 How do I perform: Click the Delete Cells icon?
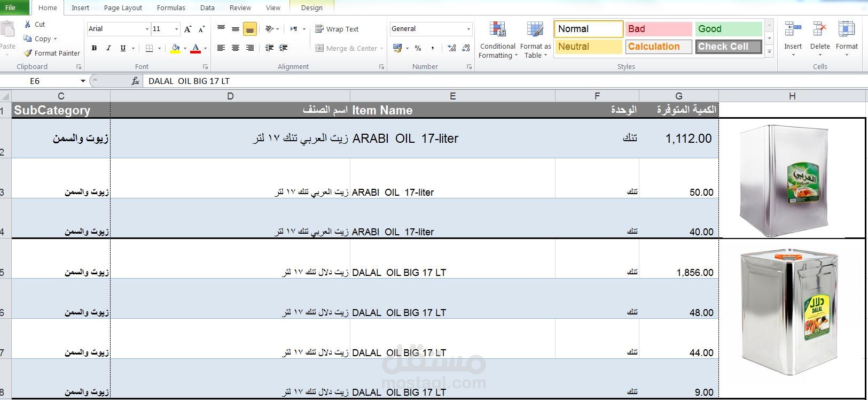coord(820,29)
